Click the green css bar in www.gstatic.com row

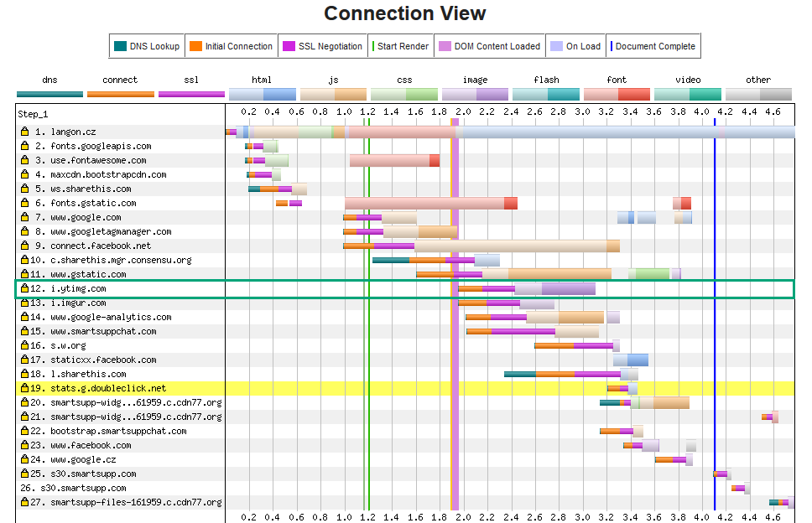[x=653, y=274]
